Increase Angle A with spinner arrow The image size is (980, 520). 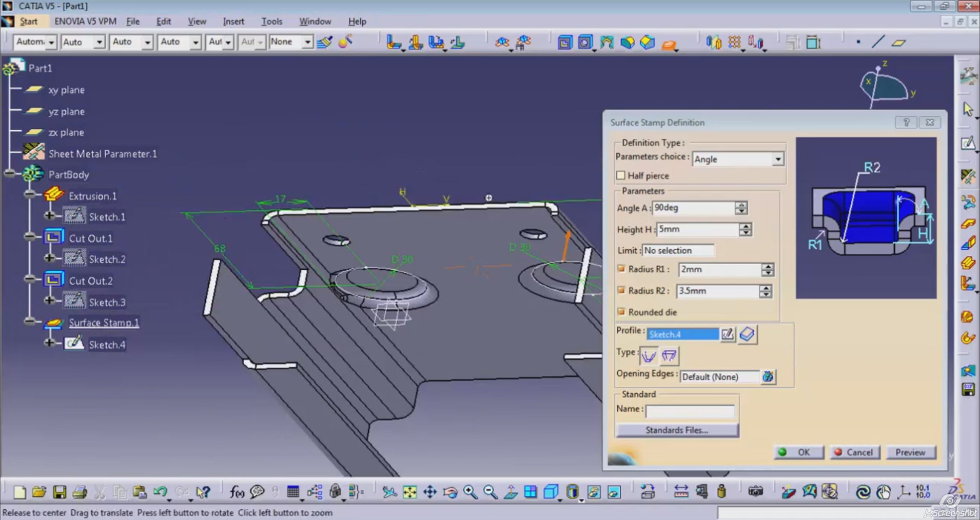(x=741, y=205)
